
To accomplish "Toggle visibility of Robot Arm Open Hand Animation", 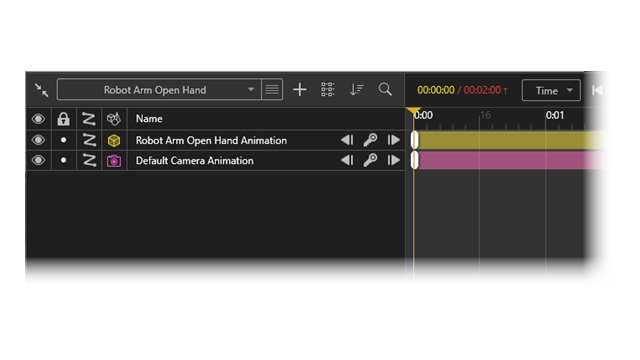I will [38, 140].
